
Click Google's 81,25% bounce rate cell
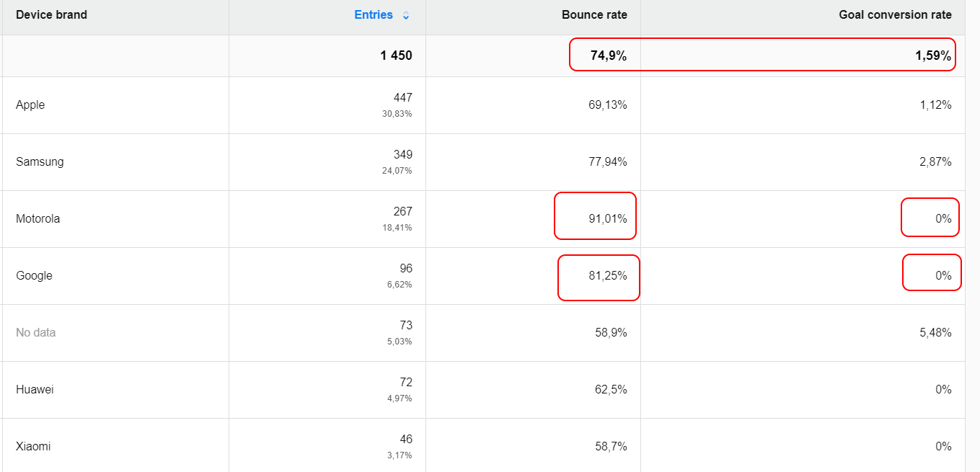tap(608, 276)
